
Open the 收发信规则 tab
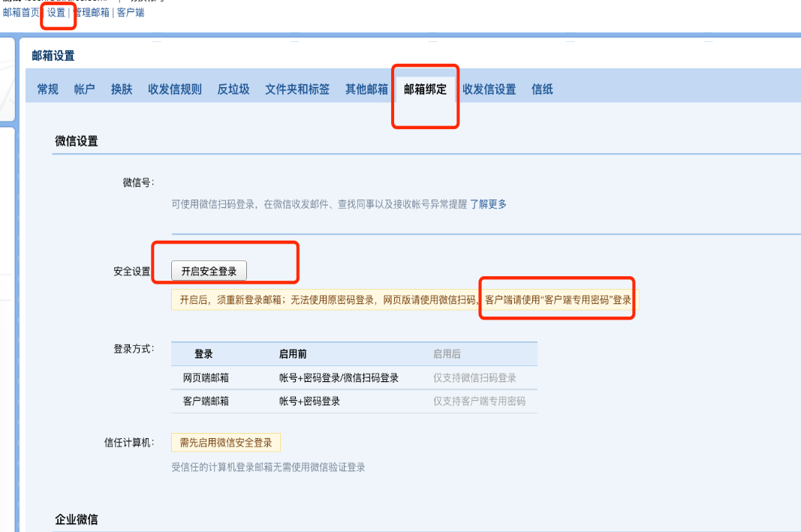[174, 89]
